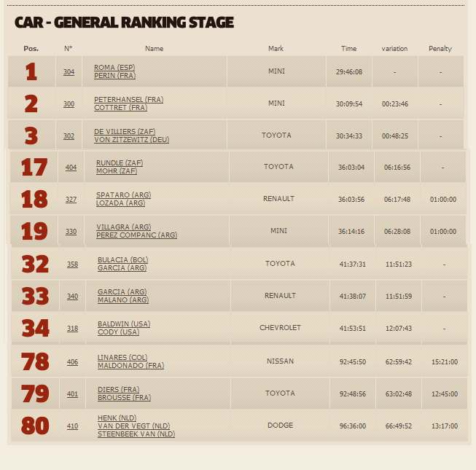The height and width of the screenshot is (470, 476).
Task: Select PEREZ COMPANC (ARG) co-driver link
Action: click(136, 235)
